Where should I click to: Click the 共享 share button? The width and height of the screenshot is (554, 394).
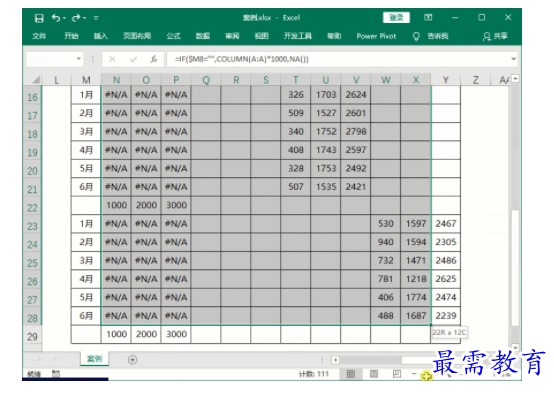[495, 36]
